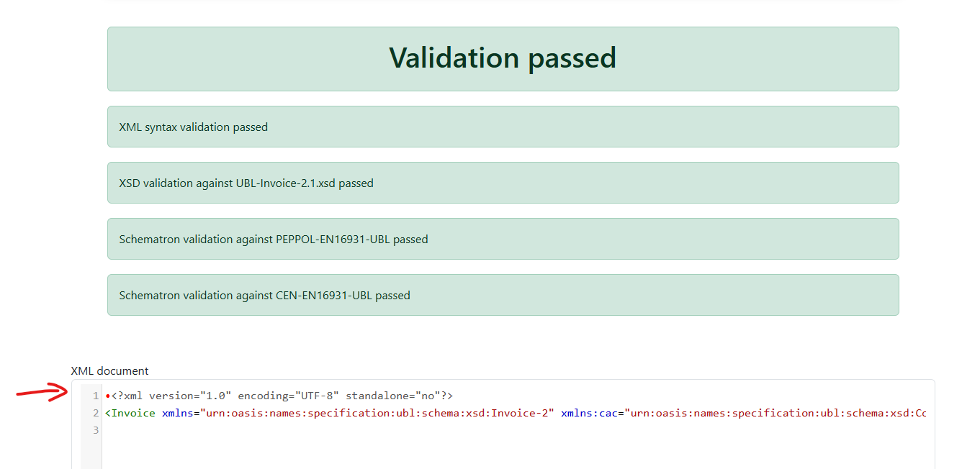
Task: Click the CEN-EN16931-UBL Schematron result
Action: pyautogui.click(x=264, y=296)
